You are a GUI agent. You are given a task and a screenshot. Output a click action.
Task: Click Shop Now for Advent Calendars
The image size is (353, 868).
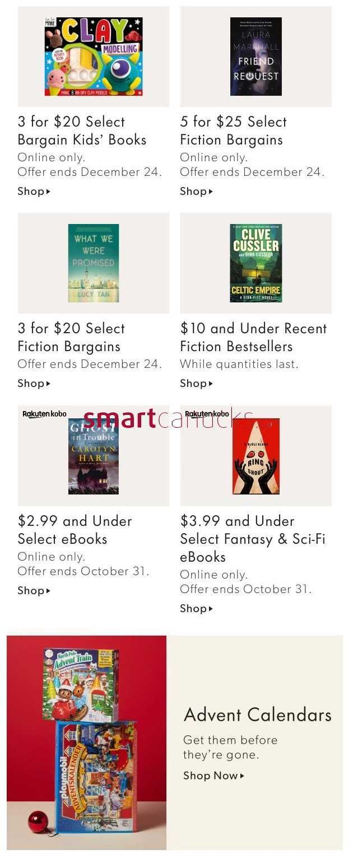click(214, 776)
